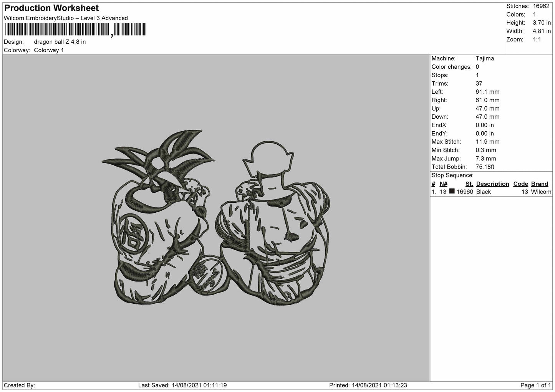This screenshot has height=392, width=555.
Task: Click the Zoom value 1:1
Action: pos(537,40)
